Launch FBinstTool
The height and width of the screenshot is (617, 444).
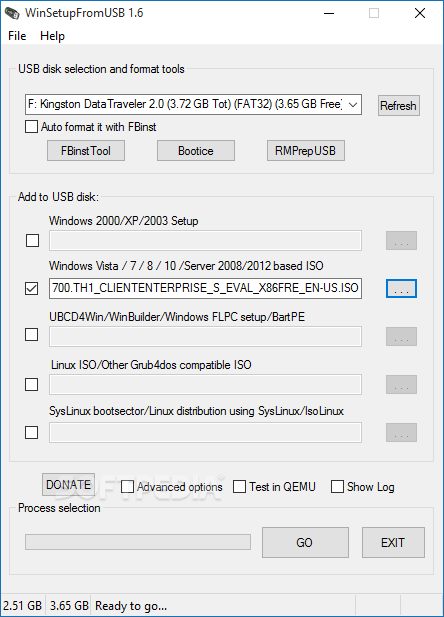coord(86,151)
